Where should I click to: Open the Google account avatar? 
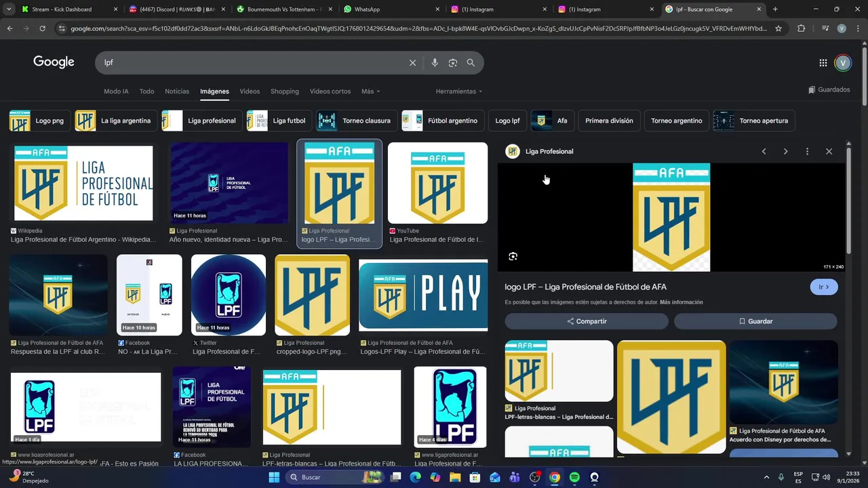coord(842,62)
